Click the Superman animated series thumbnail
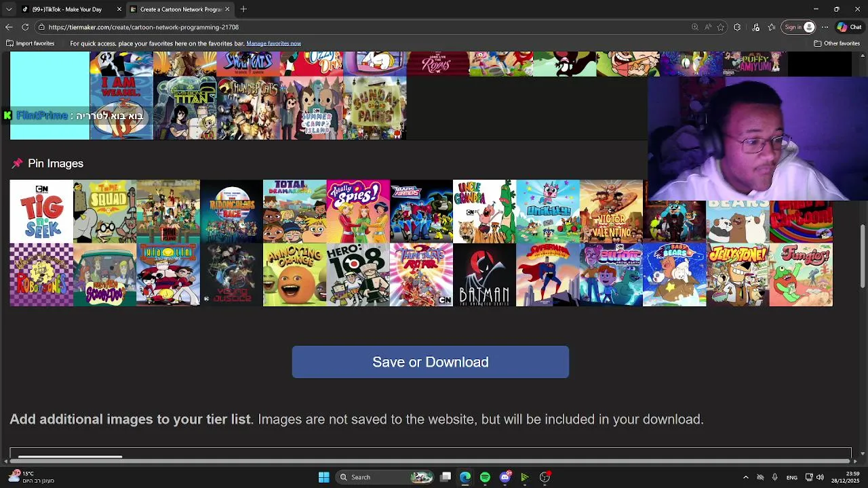 tap(548, 274)
